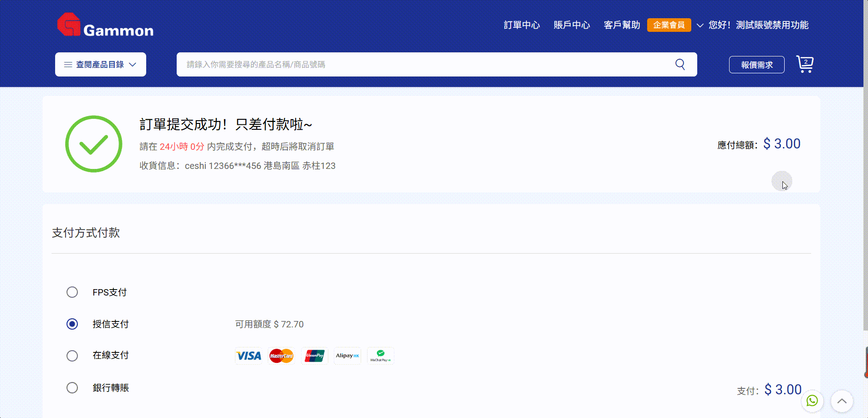Open 賬戶中心 in the top menu
This screenshot has height=418, width=868.
[572, 25]
